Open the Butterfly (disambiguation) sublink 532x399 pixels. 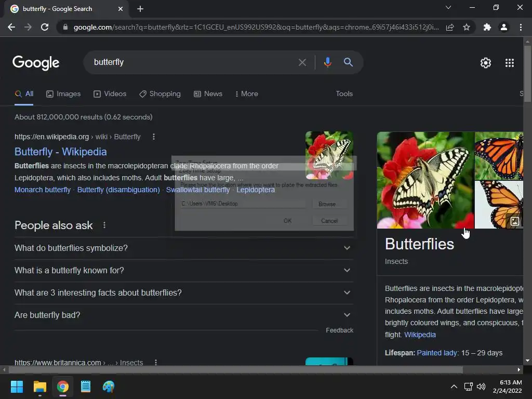click(118, 190)
